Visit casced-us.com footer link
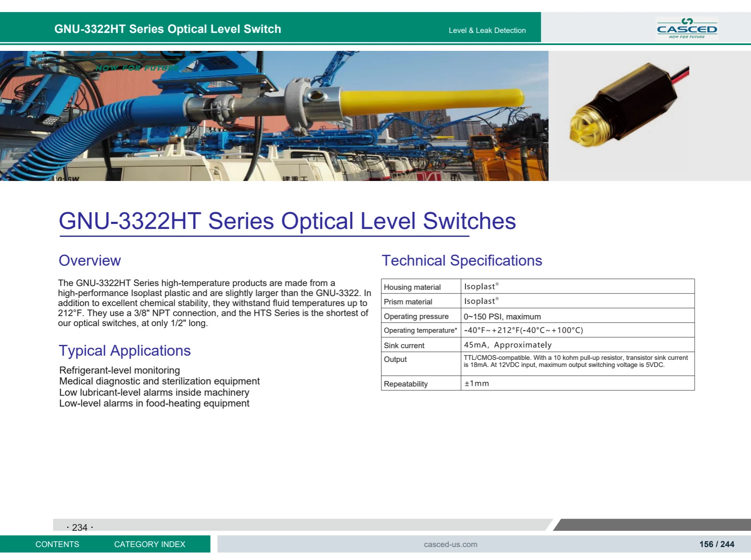The image size is (751, 560). (450, 544)
